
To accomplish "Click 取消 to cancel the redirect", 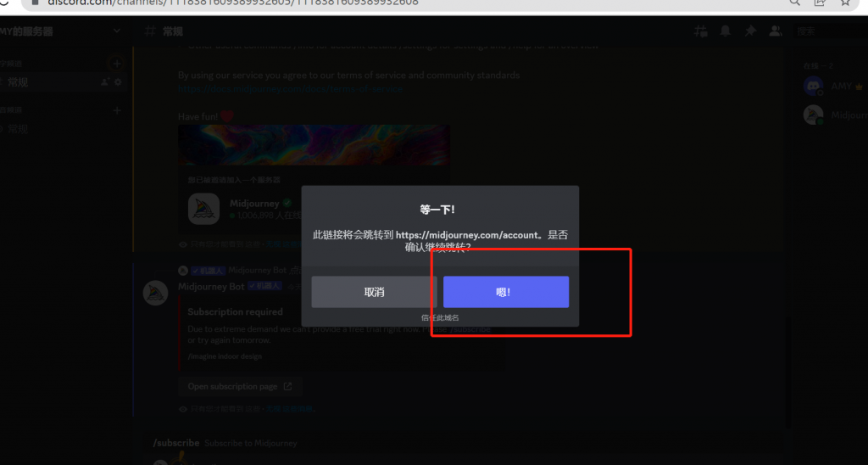I will (x=374, y=292).
